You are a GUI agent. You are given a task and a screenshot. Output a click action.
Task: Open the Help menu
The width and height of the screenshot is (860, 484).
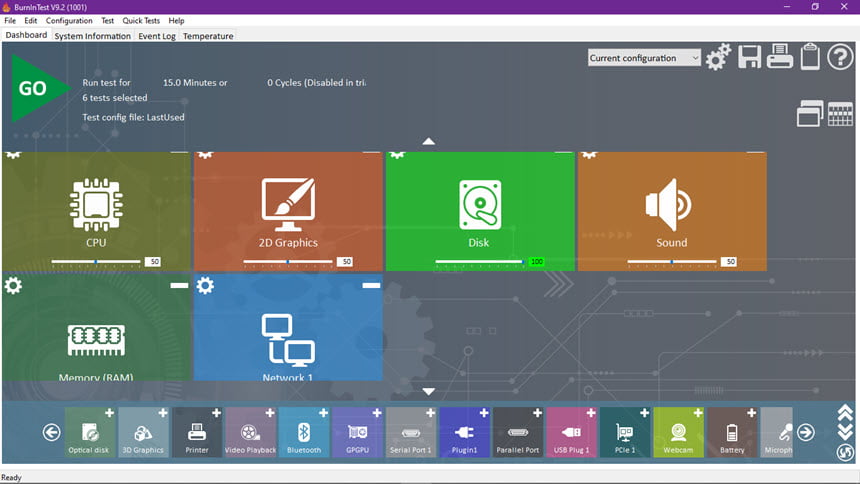point(176,20)
